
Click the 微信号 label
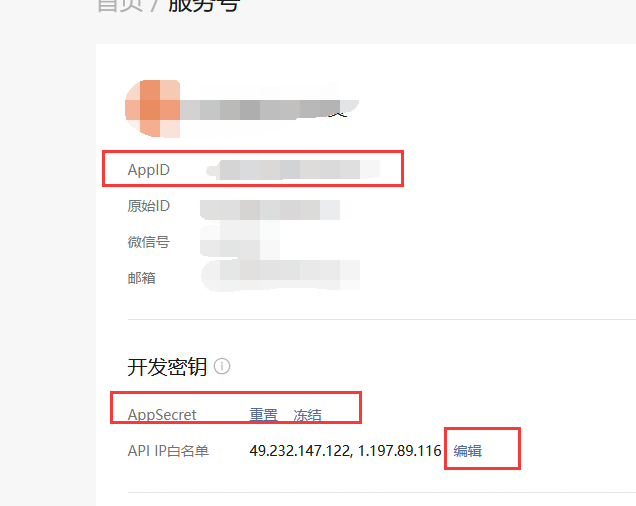(149, 242)
